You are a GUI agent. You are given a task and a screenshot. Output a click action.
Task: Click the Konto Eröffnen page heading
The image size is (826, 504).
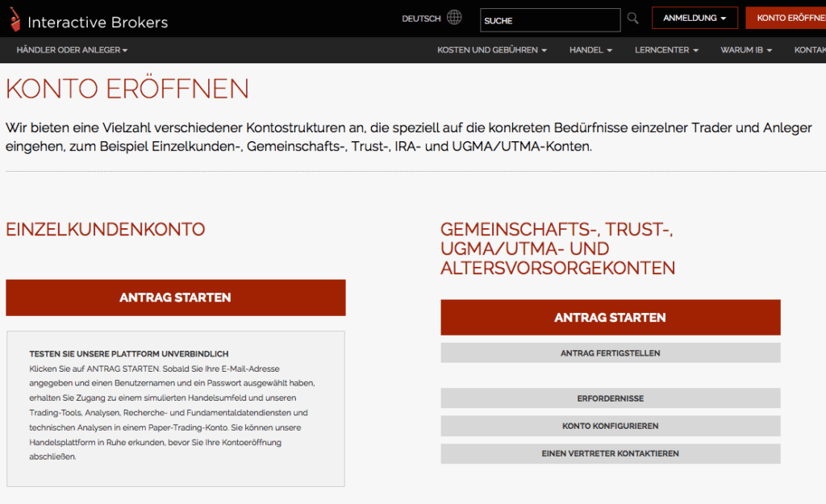point(127,88)
